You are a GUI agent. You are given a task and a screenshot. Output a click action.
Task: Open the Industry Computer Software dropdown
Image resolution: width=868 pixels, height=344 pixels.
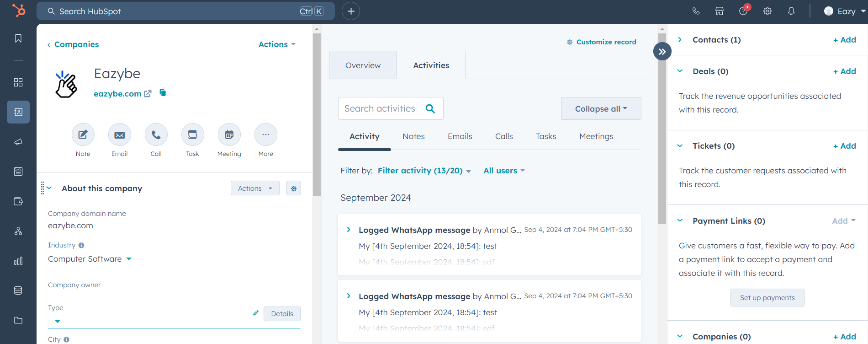(x=90, y=259)
